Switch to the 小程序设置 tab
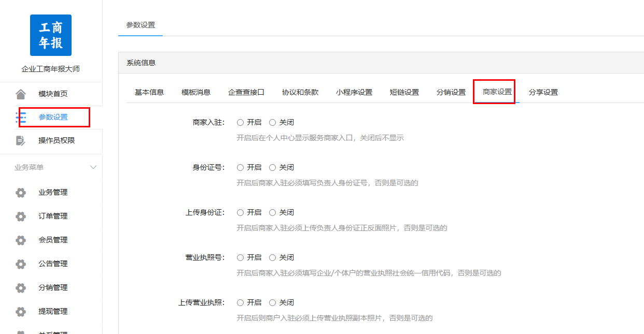644x334 pixels. point(354,92)
